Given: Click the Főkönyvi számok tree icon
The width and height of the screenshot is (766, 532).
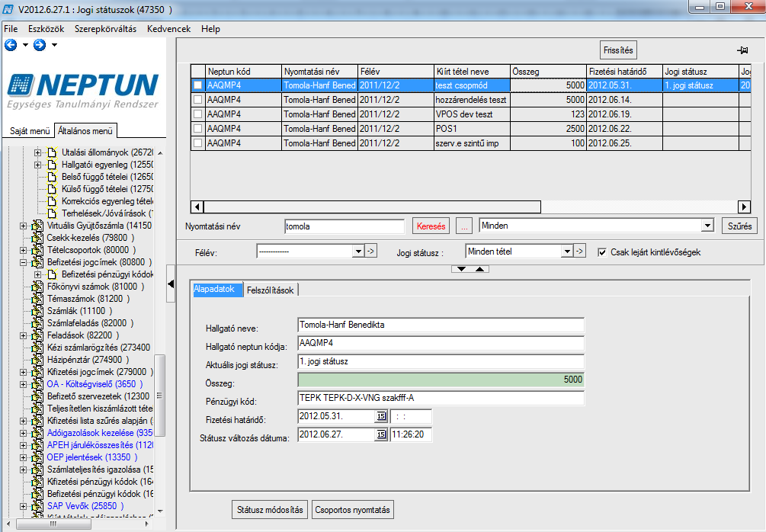Looking at the screenshot, I should pyautogui.click(x=37, y=287).
